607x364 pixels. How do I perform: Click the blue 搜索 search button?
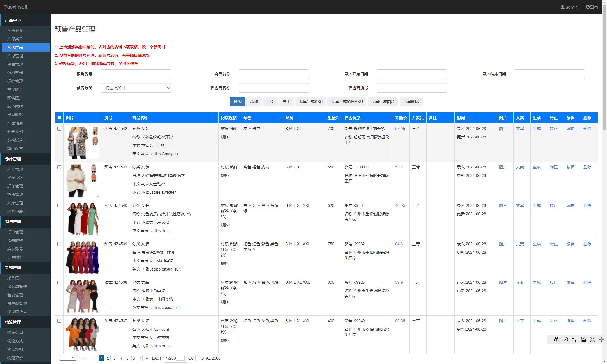pyautogui.click(x=237, y=102)
